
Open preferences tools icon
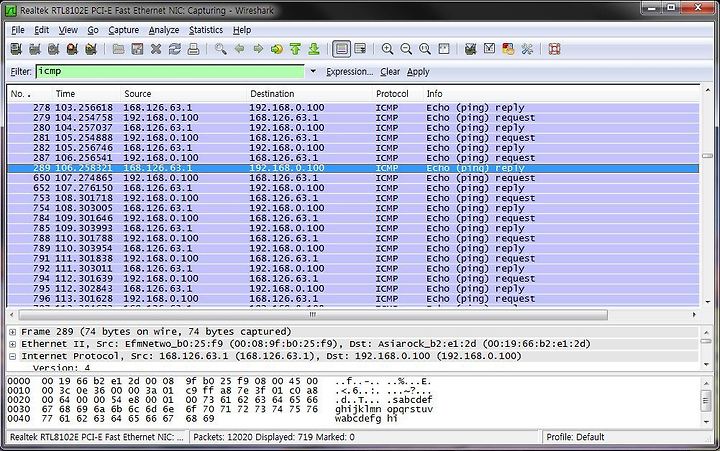click(527, 49)
